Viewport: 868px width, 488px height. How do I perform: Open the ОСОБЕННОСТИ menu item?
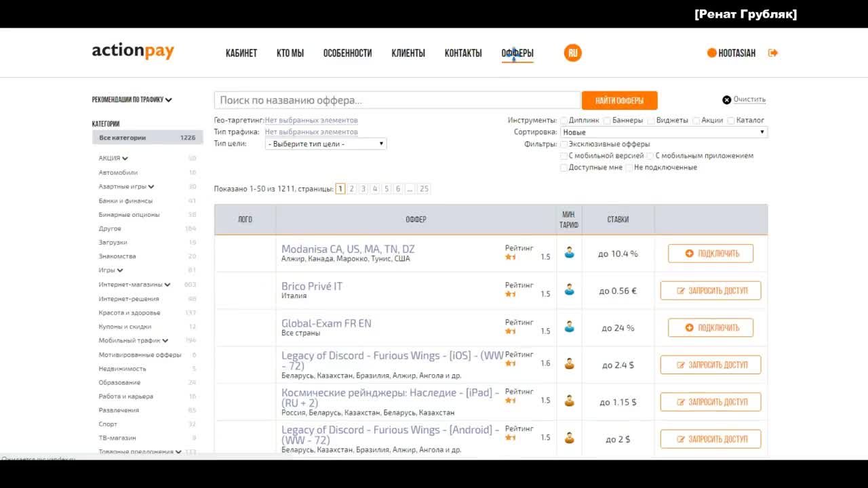(347, 53)
